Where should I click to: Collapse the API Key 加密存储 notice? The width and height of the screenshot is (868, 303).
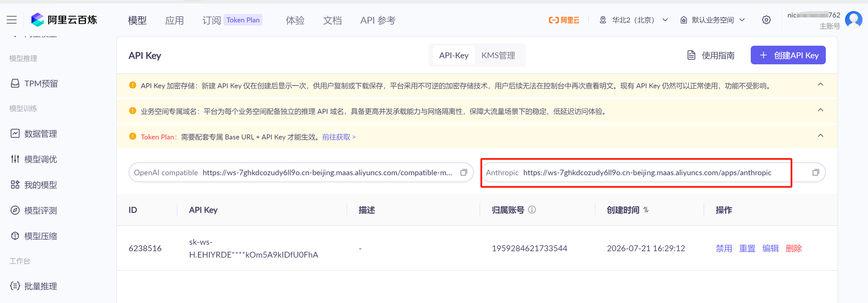click(x=821, y=84)
